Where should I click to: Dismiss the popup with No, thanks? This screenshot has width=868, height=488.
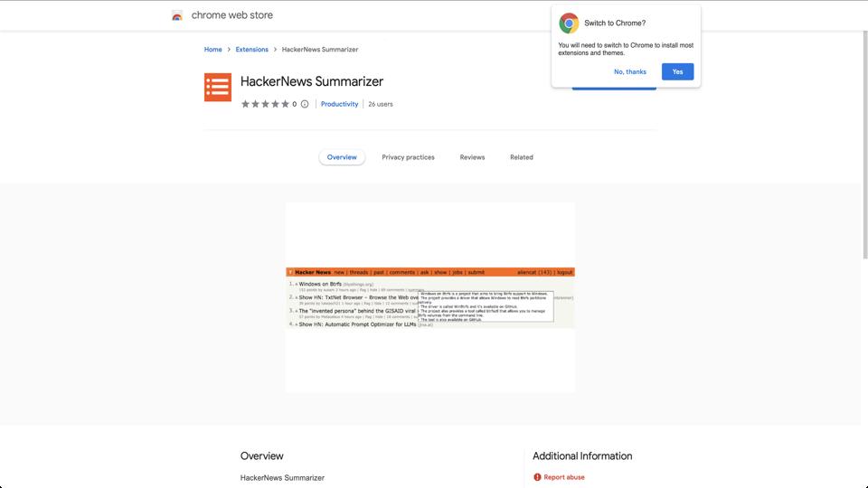coord(630,71)
